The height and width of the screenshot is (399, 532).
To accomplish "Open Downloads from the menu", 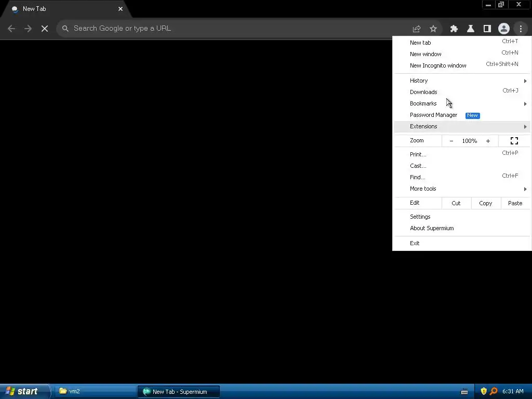I will [462, 92].
